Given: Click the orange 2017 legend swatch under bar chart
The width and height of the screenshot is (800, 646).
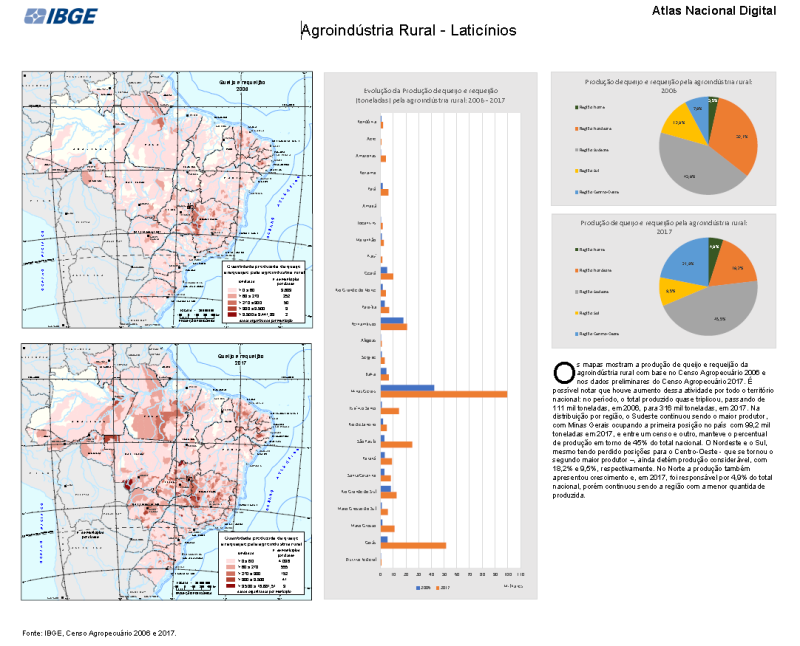Looking at the screenshot, I should (x=437, y=588).
